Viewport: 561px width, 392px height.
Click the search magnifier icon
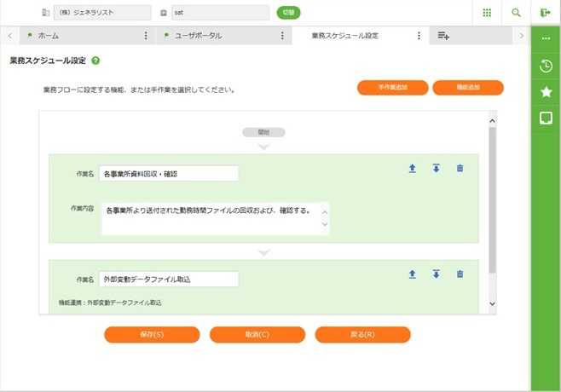(516, 13)
